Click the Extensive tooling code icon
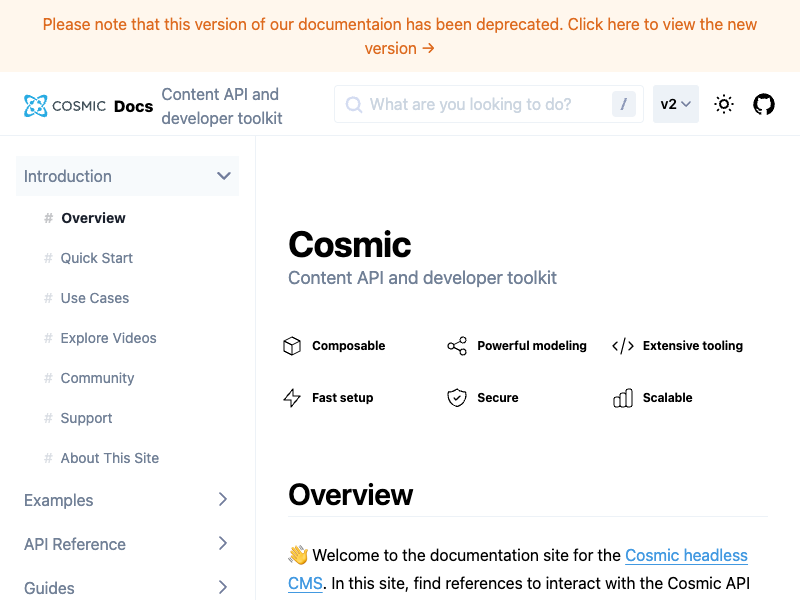800x600 pixels. [x=623, y=346]
